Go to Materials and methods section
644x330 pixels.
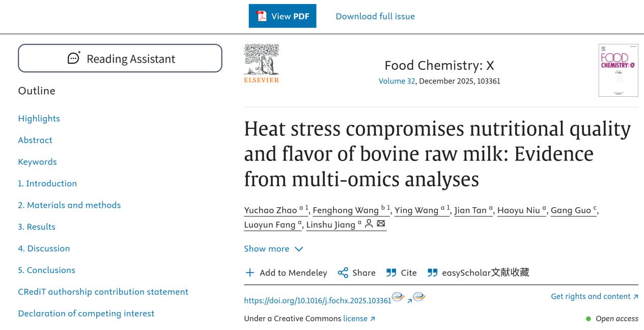(x=69, y=205)
